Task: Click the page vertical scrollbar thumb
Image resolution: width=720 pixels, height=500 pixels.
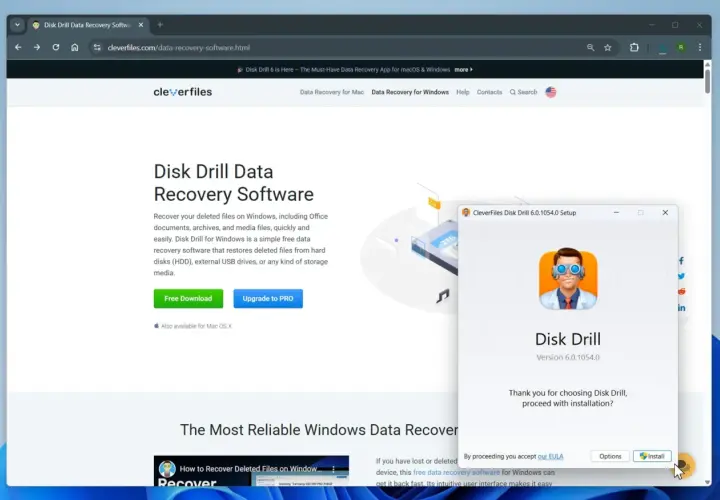Action: [708, 81]
